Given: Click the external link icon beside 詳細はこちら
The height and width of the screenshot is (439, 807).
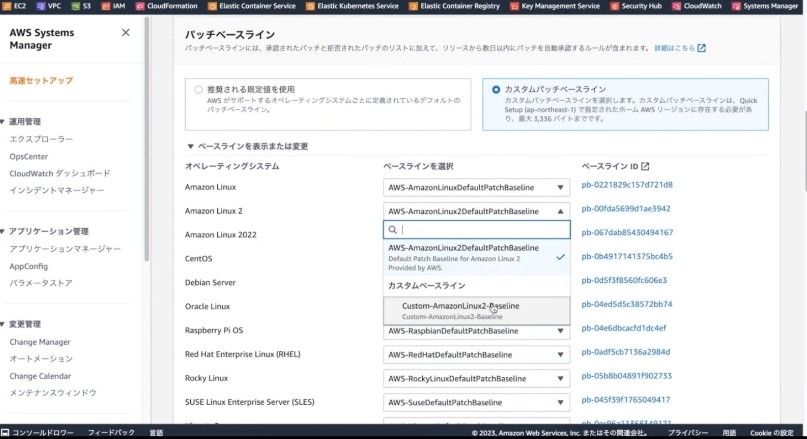Looking at the screenshot, I should coord(701,48).
